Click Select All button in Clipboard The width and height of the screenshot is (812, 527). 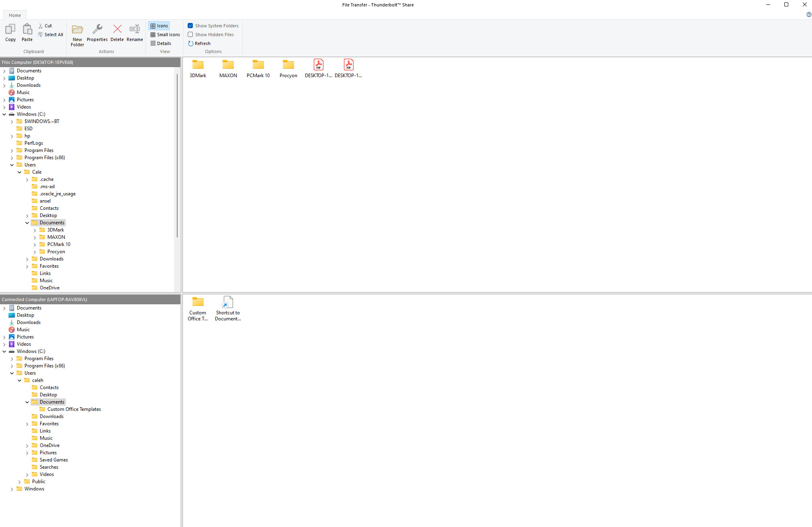(50, 34)
